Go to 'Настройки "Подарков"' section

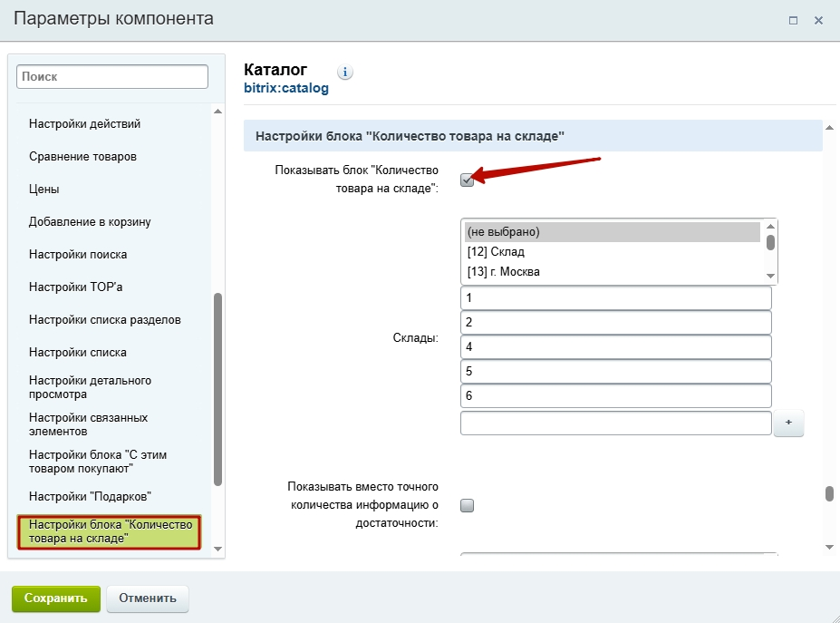coord(90,496)
